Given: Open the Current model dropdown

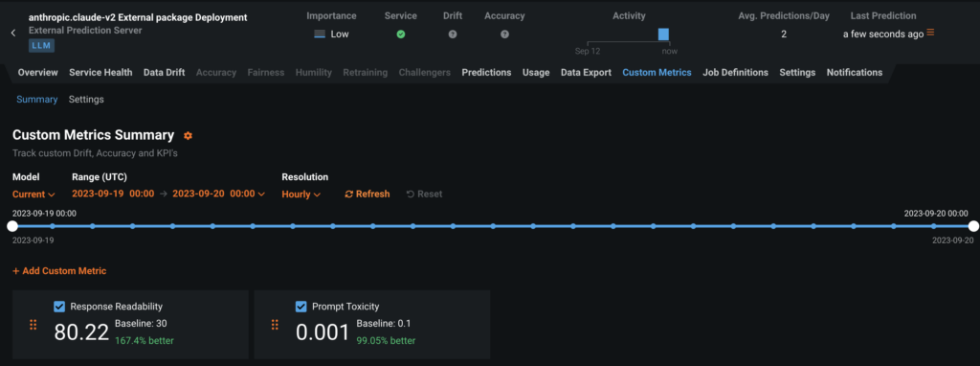Looking at the screenshot, I should tap(33, 194).
